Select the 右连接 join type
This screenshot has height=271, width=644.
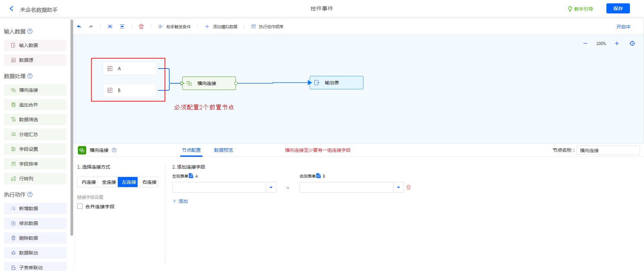pos(149,182)
